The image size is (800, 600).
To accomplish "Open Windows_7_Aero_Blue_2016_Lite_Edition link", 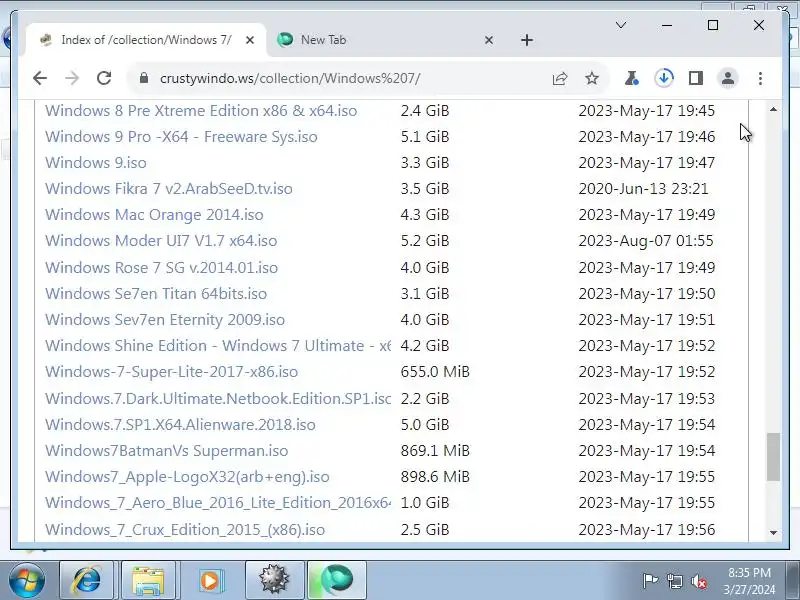I will (218, 503).
